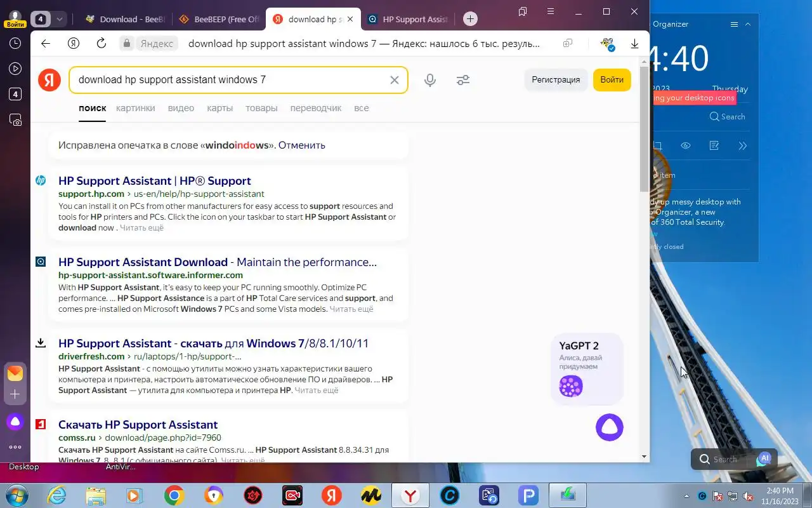Open HP Support Assistant - скачать для Windows result

[213, 344]
